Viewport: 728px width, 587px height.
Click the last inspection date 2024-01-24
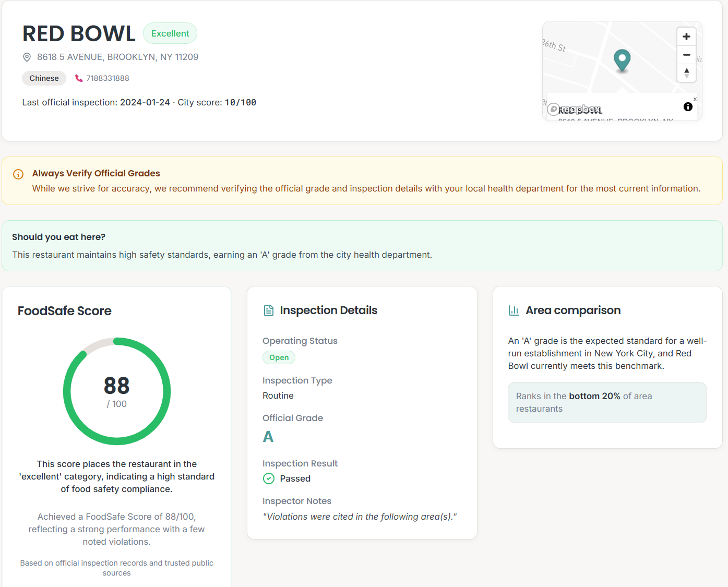(145, 102)
